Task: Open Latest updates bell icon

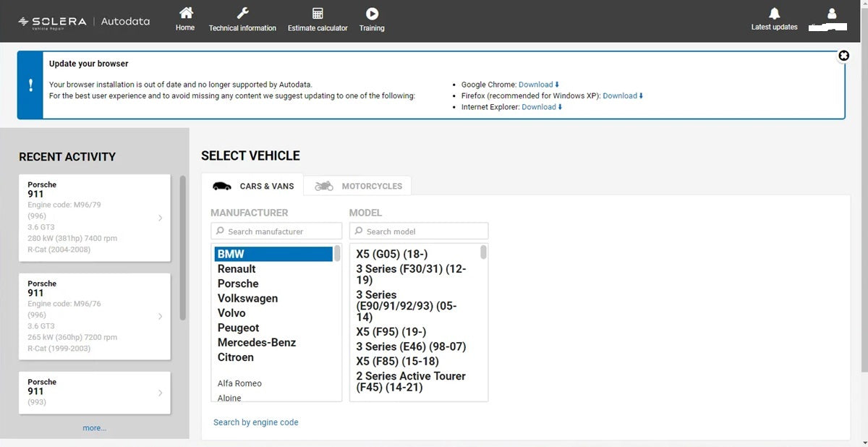Action: (x=775, y=13)
